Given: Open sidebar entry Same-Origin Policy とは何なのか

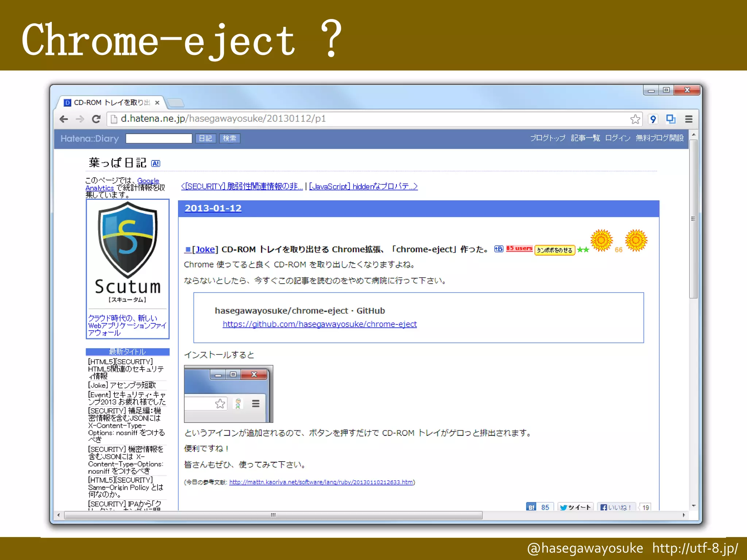Looking at the screenshot, I should pos(125,487).
